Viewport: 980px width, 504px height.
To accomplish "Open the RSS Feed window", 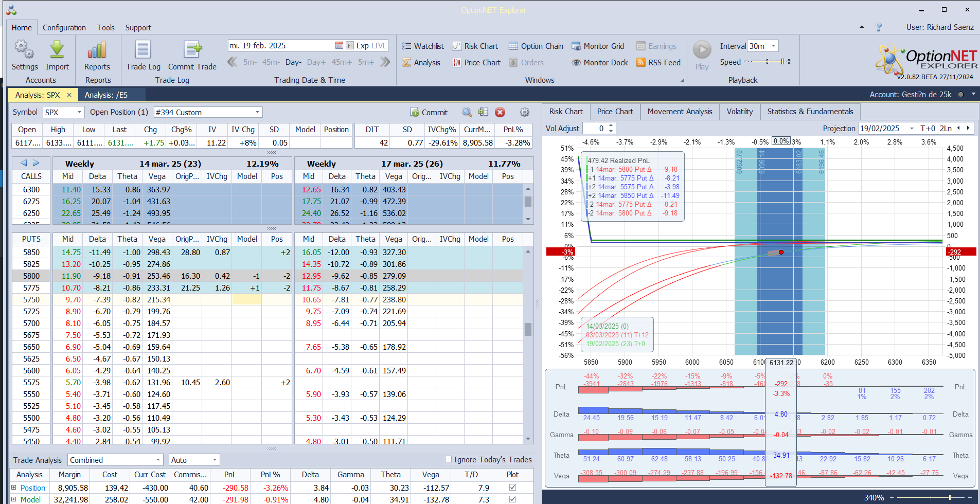I will pos(658,62).
